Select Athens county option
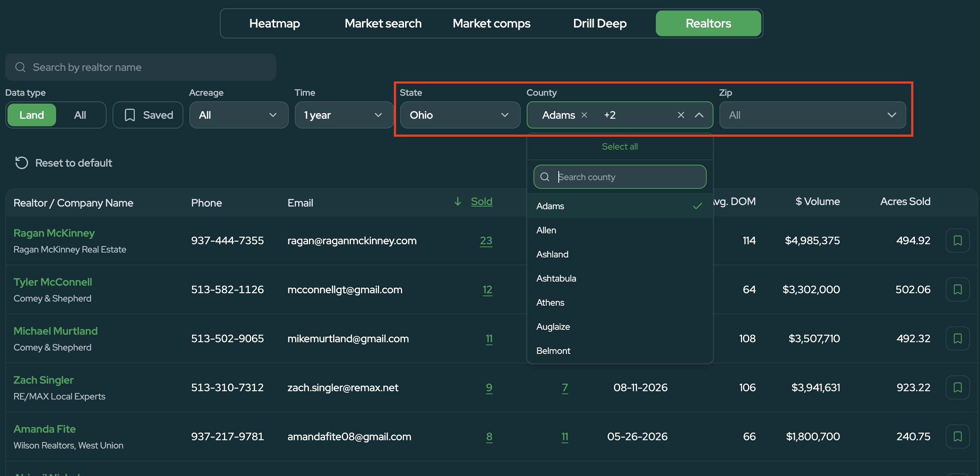Image resolution: width=980 pixels, height=476 pixels. [619, 302]
